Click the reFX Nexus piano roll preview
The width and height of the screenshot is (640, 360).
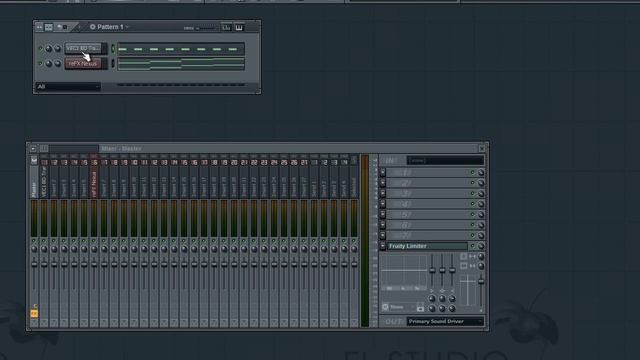click(x=181, y=64)
